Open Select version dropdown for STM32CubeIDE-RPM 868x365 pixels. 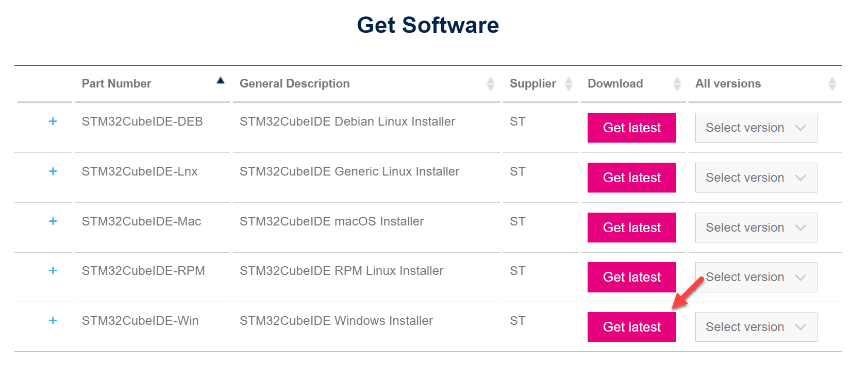click(x=756, y=277)
